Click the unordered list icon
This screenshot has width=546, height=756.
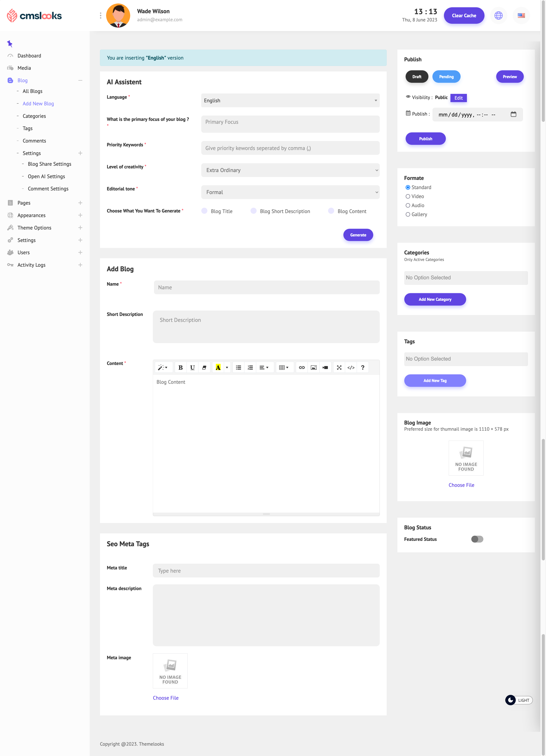[x=238, y=367]
